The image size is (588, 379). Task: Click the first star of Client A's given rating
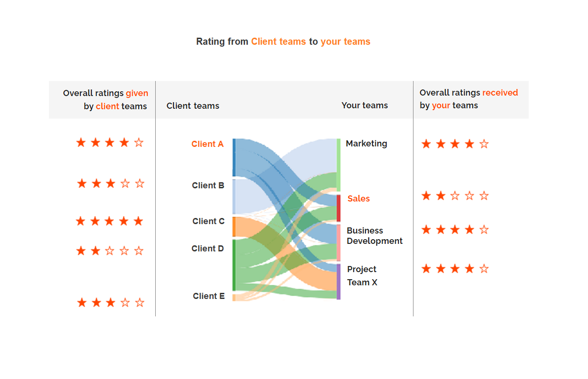click(81, 143)
